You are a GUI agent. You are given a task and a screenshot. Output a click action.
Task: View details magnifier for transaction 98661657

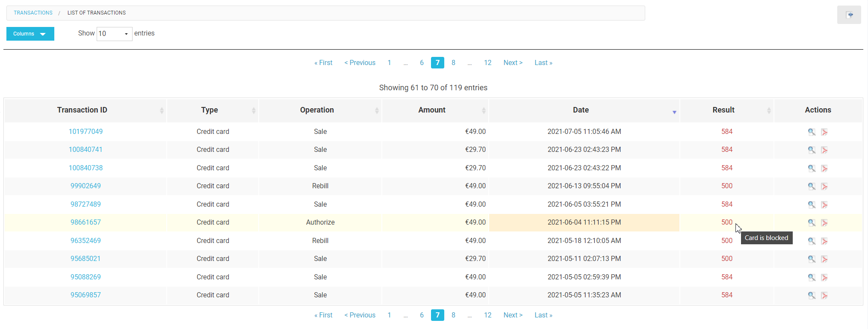click(811, 223)
